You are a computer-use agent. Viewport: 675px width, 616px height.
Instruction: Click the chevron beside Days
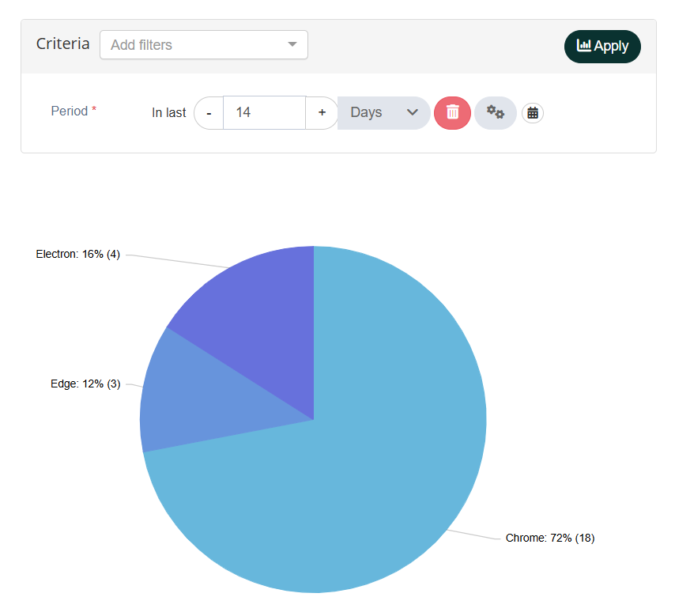pyautogui.click(x=412, y=113)
